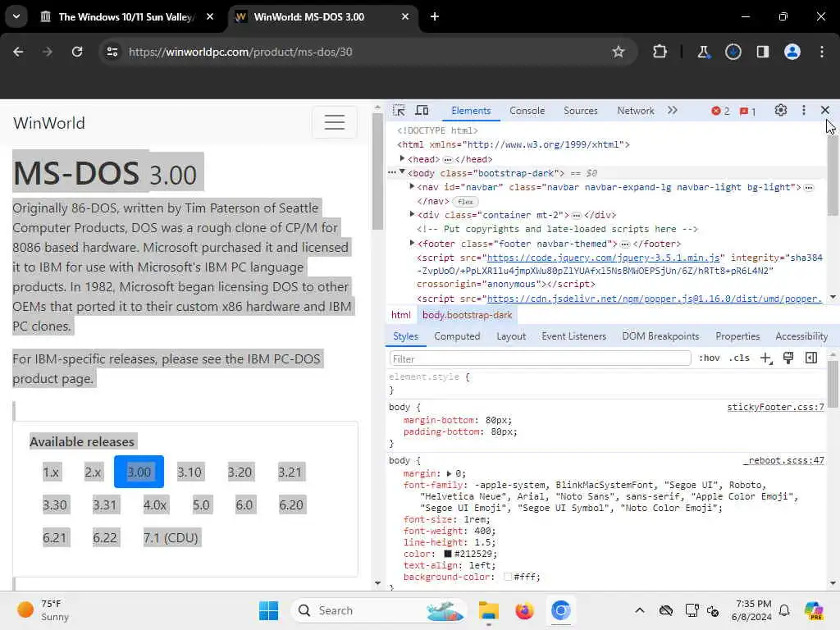The image size is (840, 630).
Task: Expand the margin shorthand property triangle
Action: click(x=449, y=473)
